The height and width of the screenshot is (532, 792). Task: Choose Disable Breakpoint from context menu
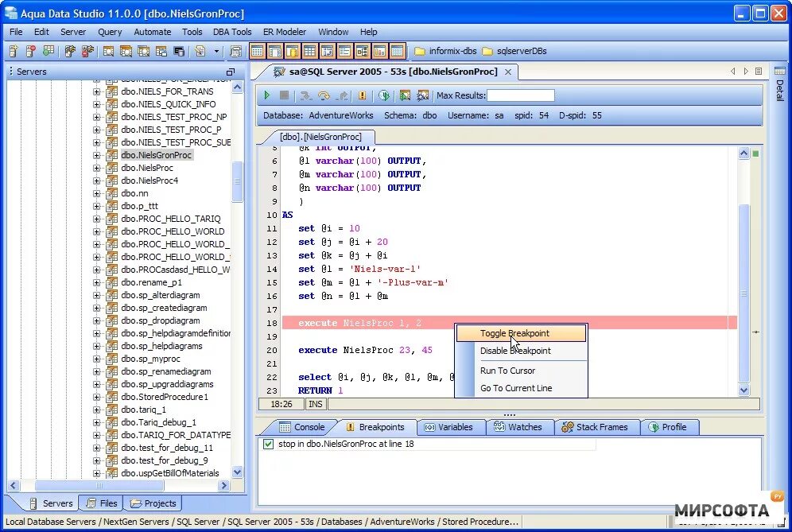point(522,351)
